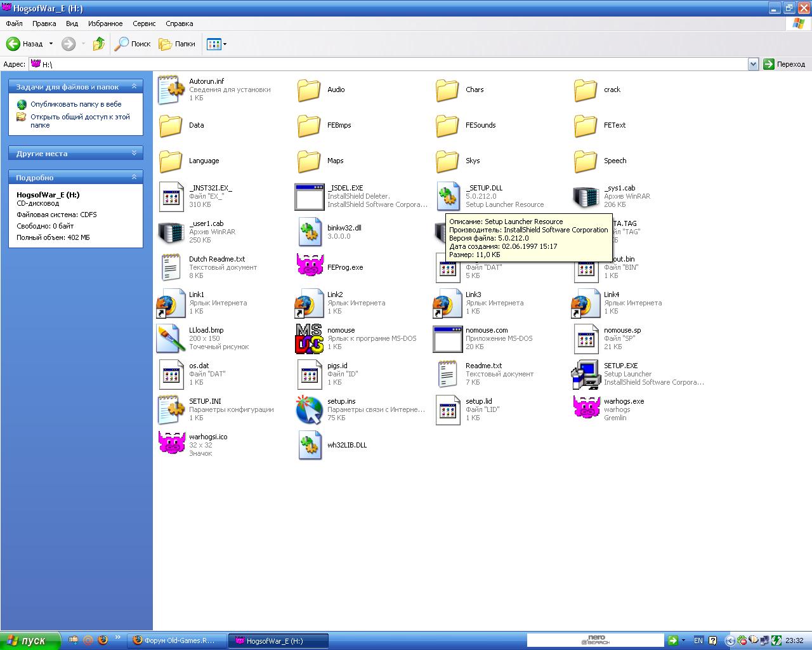
Task: Select the warhogsi.ico pig icon
Action: pyautogui.click(x=171, y=443)
